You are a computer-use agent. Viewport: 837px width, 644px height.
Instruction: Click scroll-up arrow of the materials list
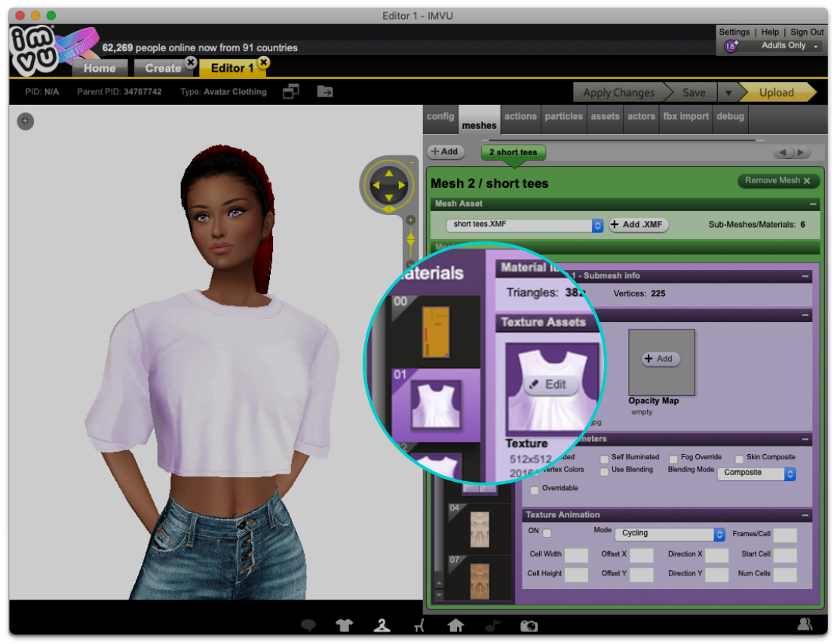click(439, 583)
